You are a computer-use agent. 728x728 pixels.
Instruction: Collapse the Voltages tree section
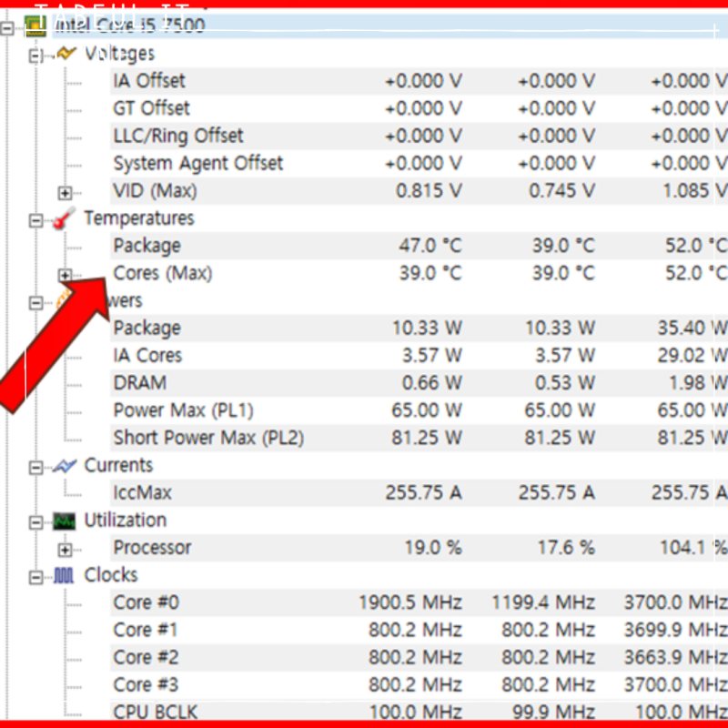coord(35,56)
